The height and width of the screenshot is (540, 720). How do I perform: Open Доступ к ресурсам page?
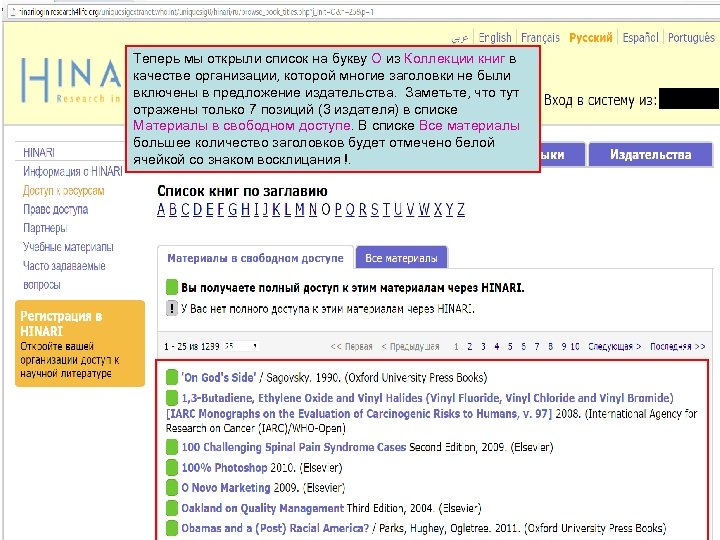coord(63,191)
